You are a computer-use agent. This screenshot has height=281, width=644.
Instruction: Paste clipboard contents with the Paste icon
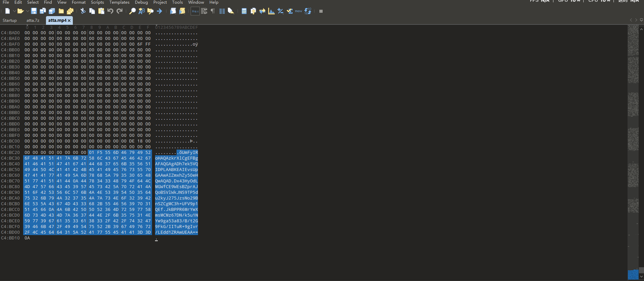(101, 11)
